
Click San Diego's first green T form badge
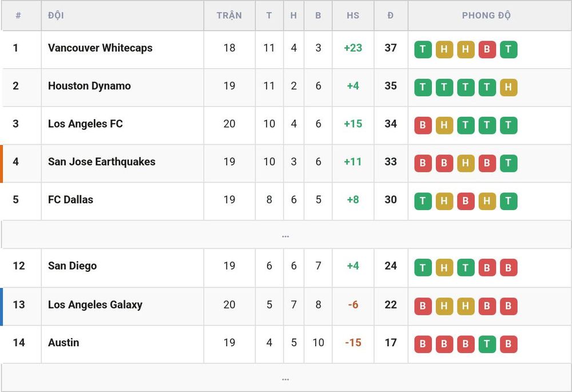423,268
